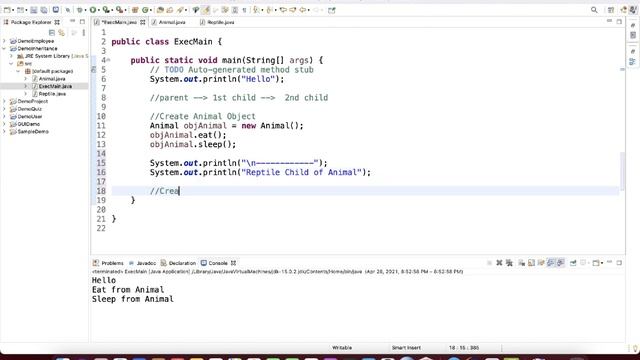
Task: Collapse the src folder node
Action: tap(11, 63)
